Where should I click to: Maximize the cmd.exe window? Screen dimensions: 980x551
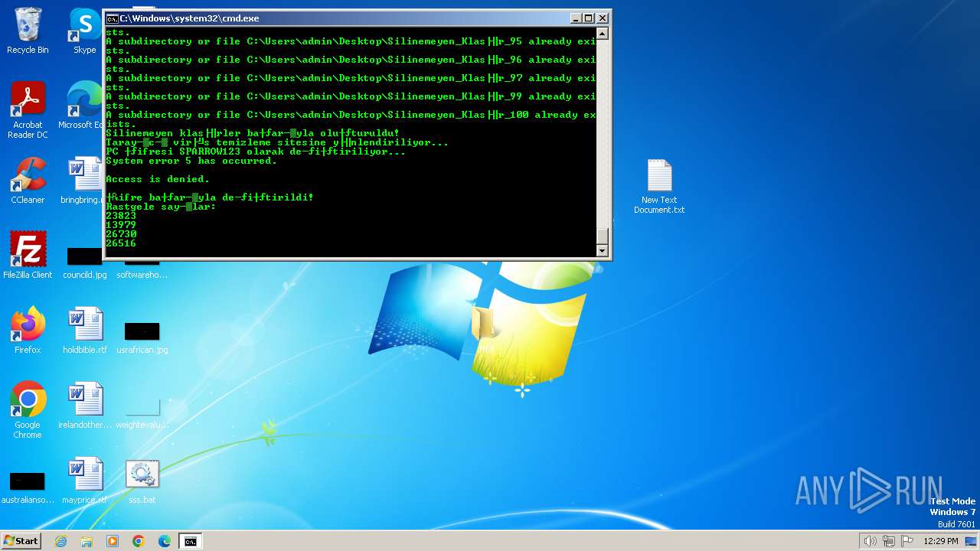pyautogui.click(x=589, y=18)
